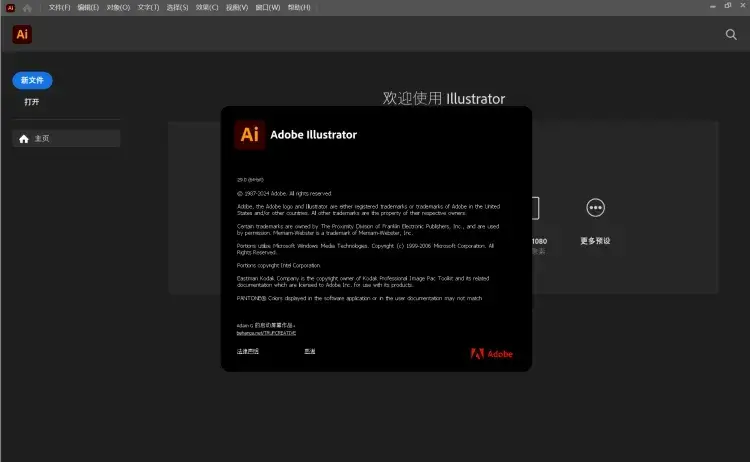Click the small Ai app icon in title bar

(x=10, y=7)
